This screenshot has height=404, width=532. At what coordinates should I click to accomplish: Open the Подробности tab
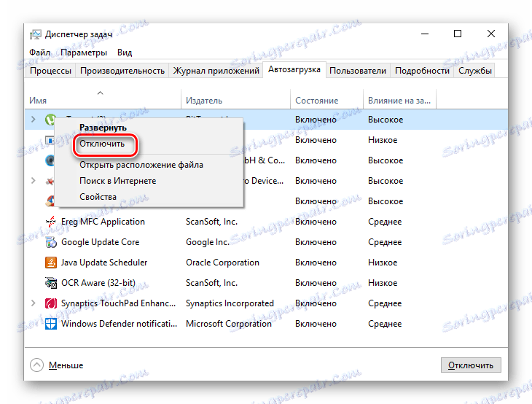[422, 71]
